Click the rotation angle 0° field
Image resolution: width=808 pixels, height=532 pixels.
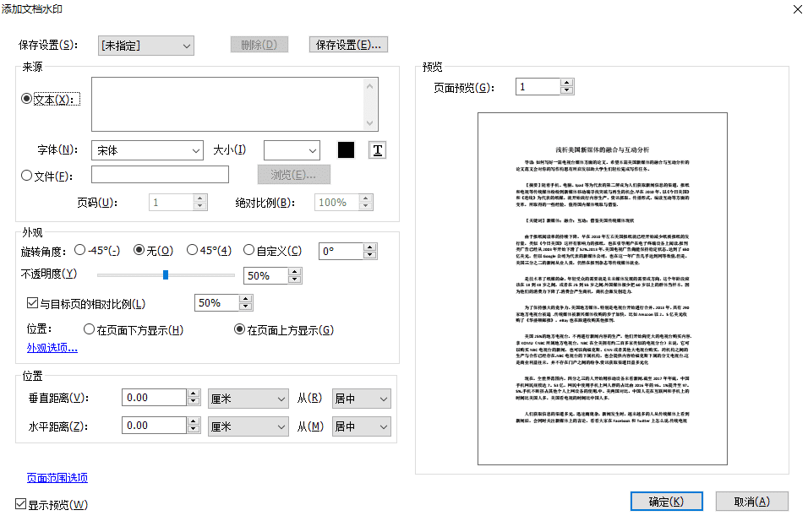[x=341, y=252]
